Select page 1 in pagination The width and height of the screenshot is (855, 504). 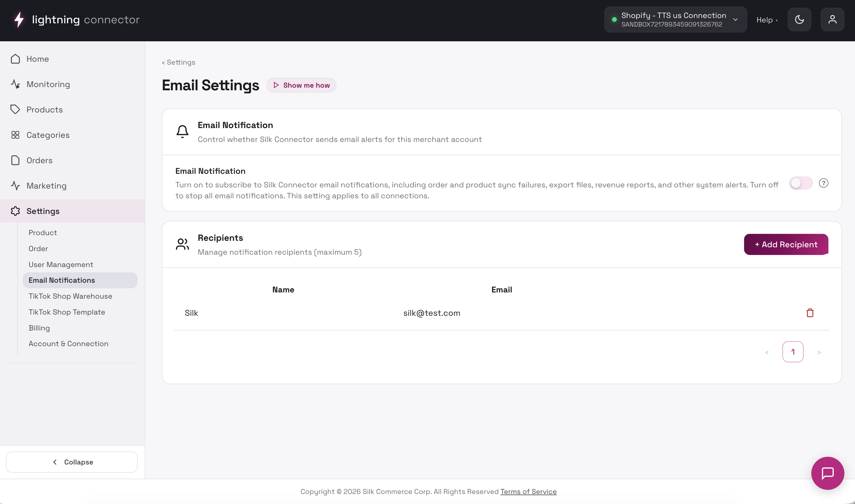click(x=793, y=352)
